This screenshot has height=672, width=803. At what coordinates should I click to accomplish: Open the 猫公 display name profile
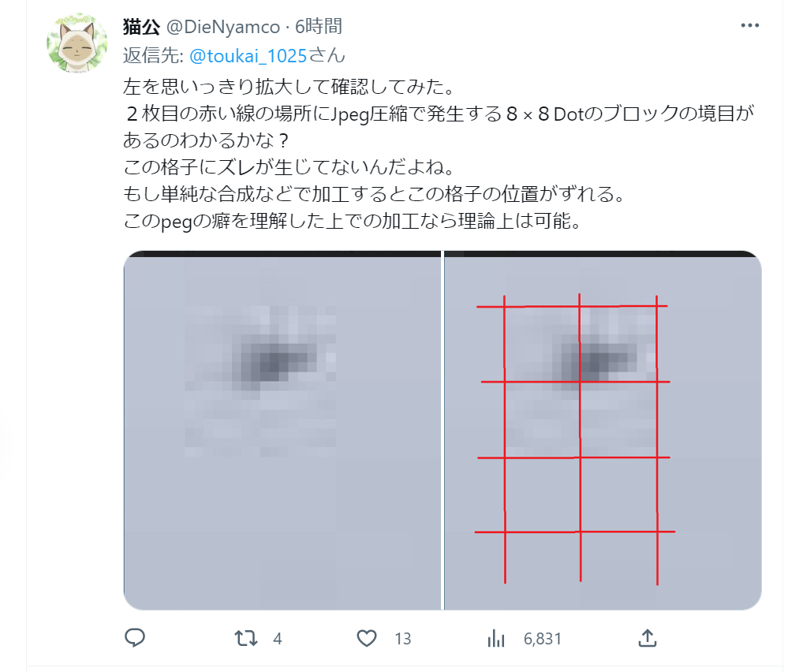(x=141, y=27)
